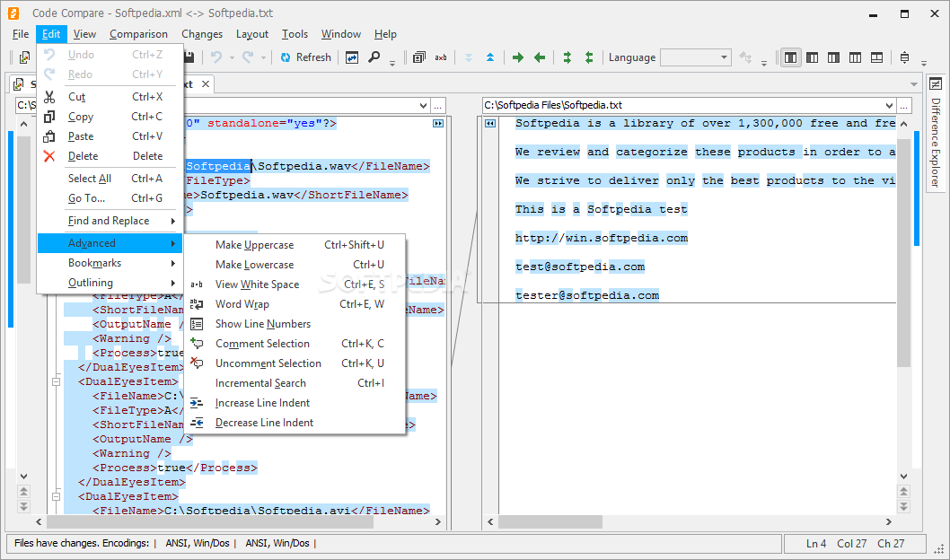Select the first layout icon (highlighted)

[x=791, y=57]
